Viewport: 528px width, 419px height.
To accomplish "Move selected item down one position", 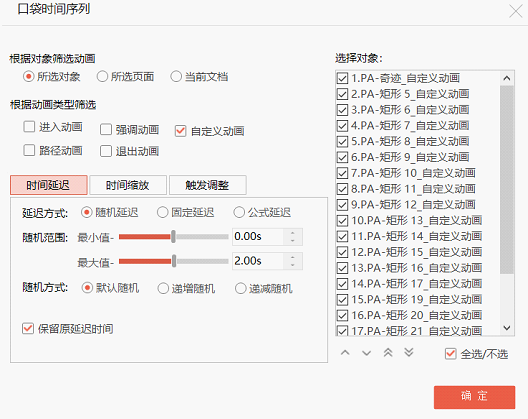I will coord(366,353).
